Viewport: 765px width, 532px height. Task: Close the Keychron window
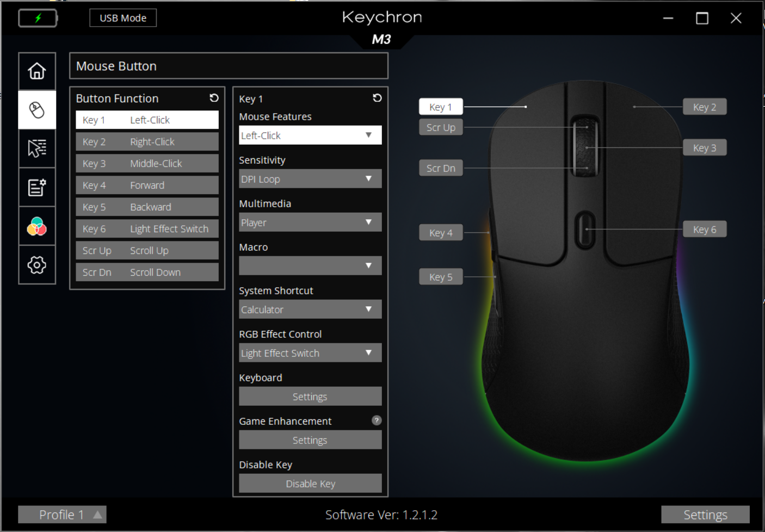(736, 18)
